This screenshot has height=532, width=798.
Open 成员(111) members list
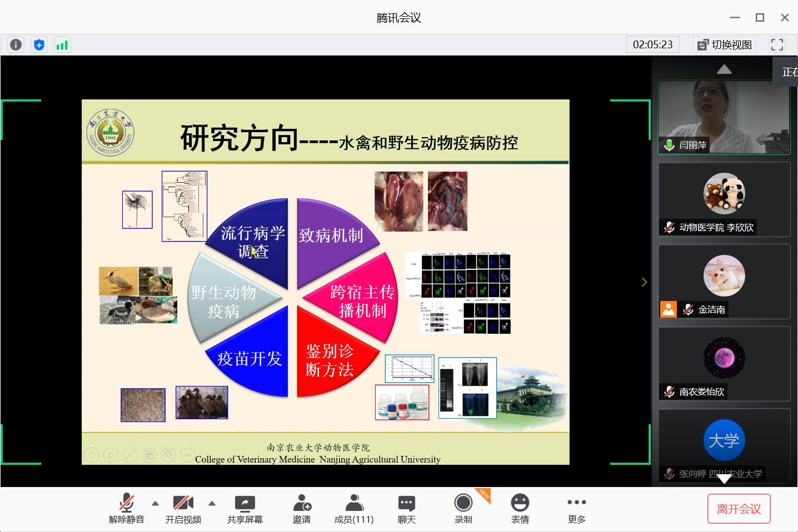click(x=353, y=509)
